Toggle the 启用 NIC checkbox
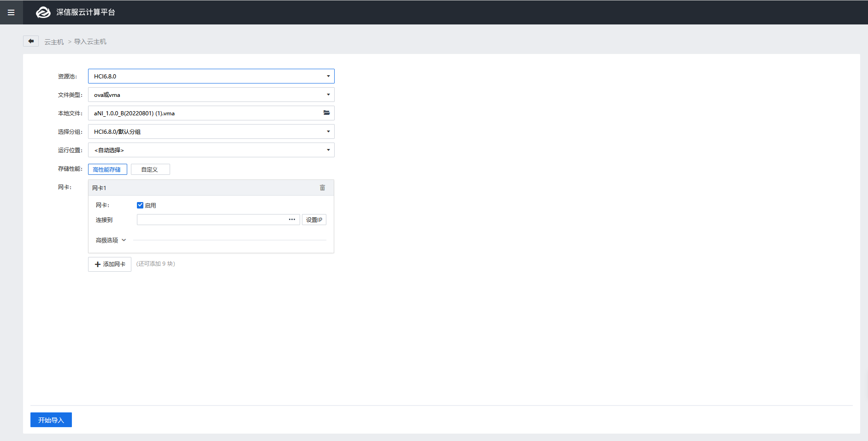The image size is (868, 441). [x=140, y=205]
